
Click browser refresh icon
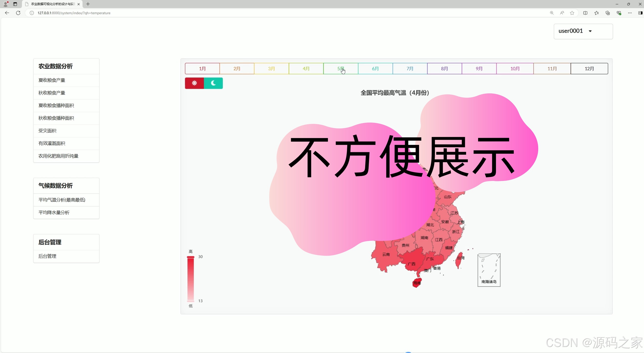point(18,13)
